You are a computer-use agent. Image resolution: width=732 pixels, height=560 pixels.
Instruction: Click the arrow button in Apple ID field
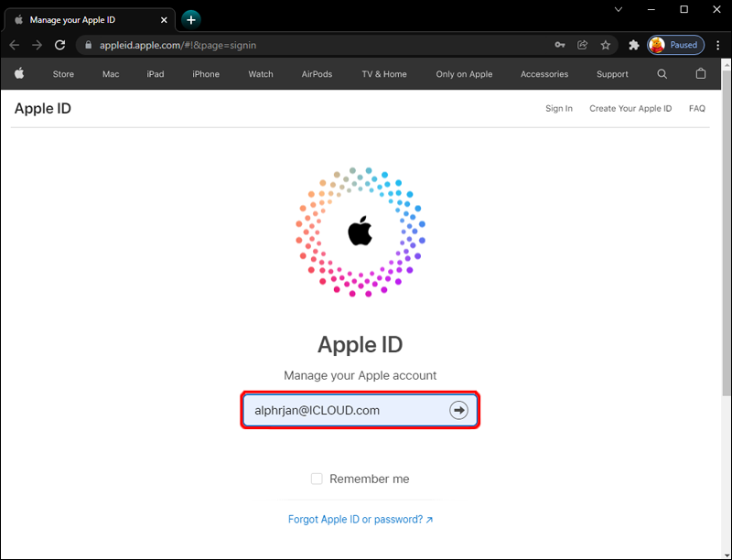[x=458, y=410]
